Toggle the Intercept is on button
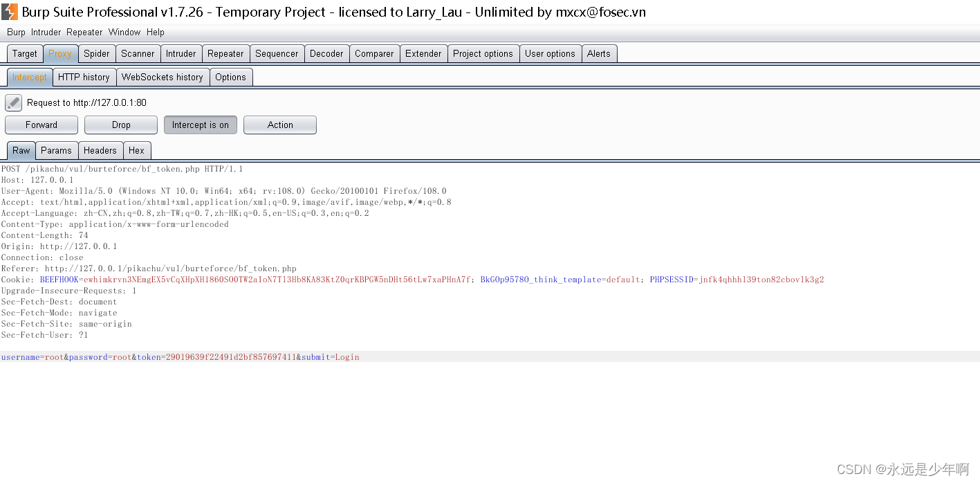 (x=201, y=125)
